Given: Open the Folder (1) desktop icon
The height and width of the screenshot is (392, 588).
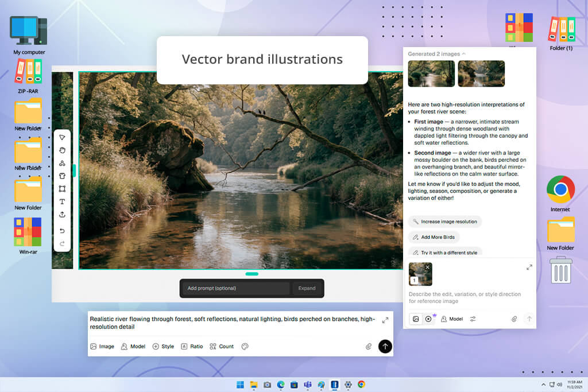Looking at the screenshot, I should coord(561,33).
